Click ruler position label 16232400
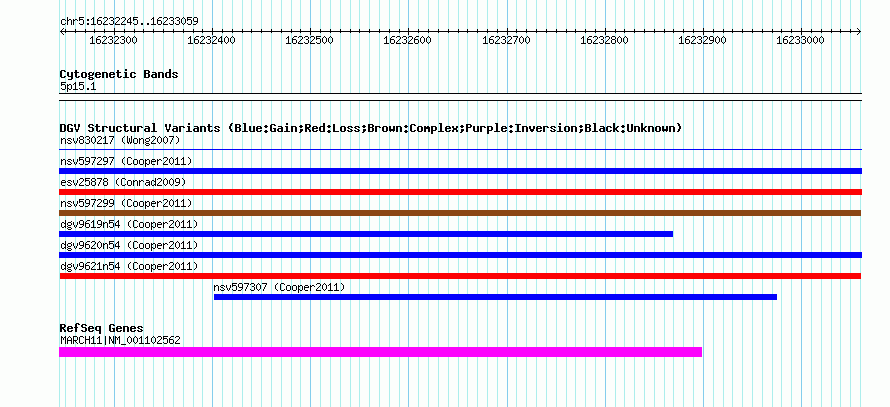 click(211, 40)
